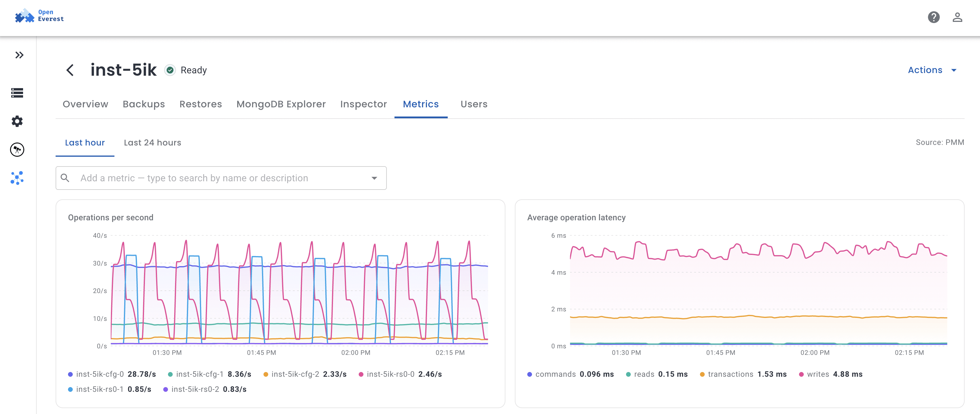Open the user profile icon
Viewport: 980px width, 414px height.
point(957,17)
